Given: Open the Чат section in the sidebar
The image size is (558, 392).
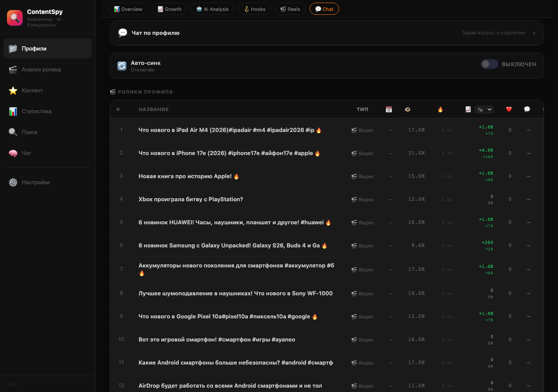Looking at the screenshot, I should (27, 153).
